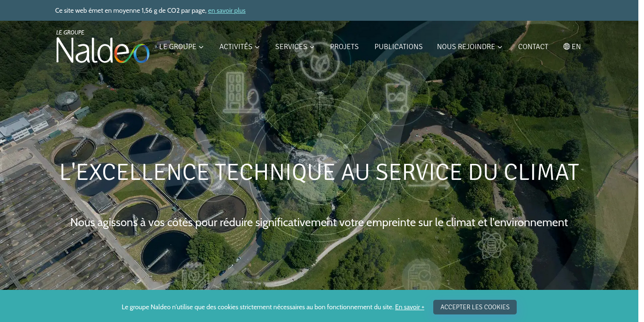Expand the Activités dropdown chevron
This screenshot has height=322, width=644.
pos(257,47)
